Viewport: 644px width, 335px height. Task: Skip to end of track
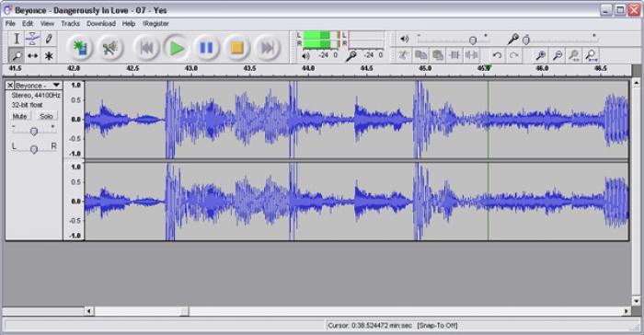click(x=267, y=48)
